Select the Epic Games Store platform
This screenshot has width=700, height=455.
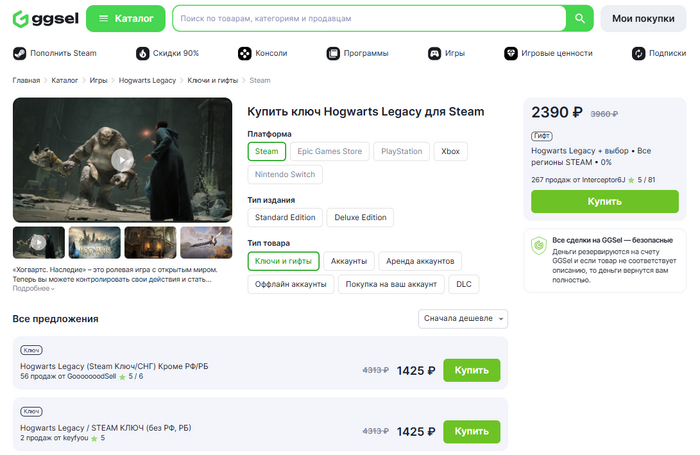tap(329, 151)
